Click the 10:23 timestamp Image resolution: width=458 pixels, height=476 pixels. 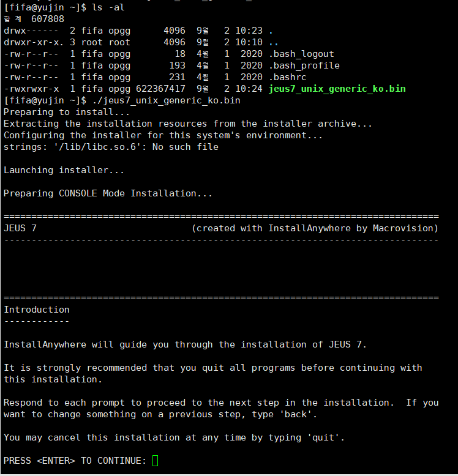249,31
